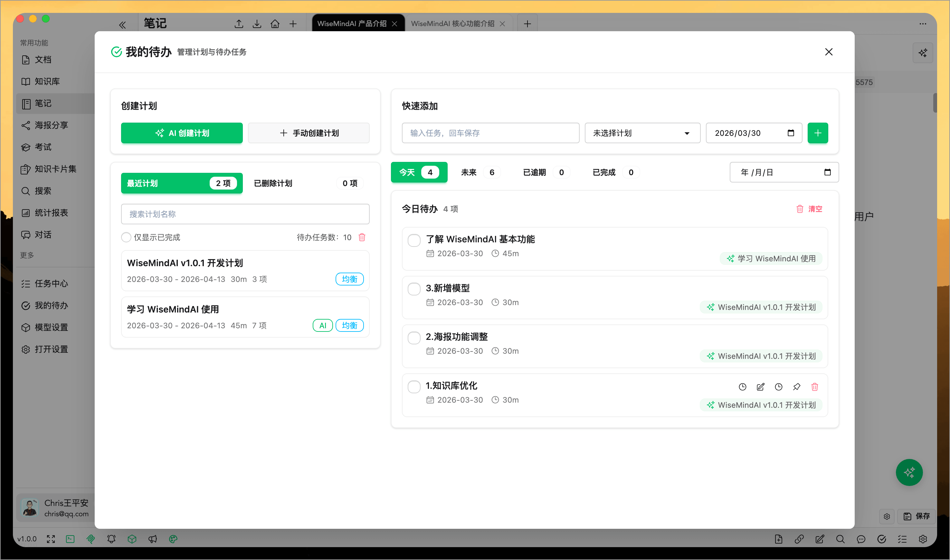The height and width of the screenshot is (560, 950).
Task: Open the notification bell in status bar
Action: [x=111, y=539]
